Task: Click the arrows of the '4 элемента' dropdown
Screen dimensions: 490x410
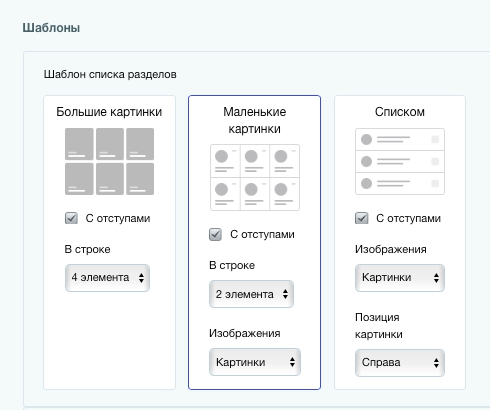Action: pos(141,278)
